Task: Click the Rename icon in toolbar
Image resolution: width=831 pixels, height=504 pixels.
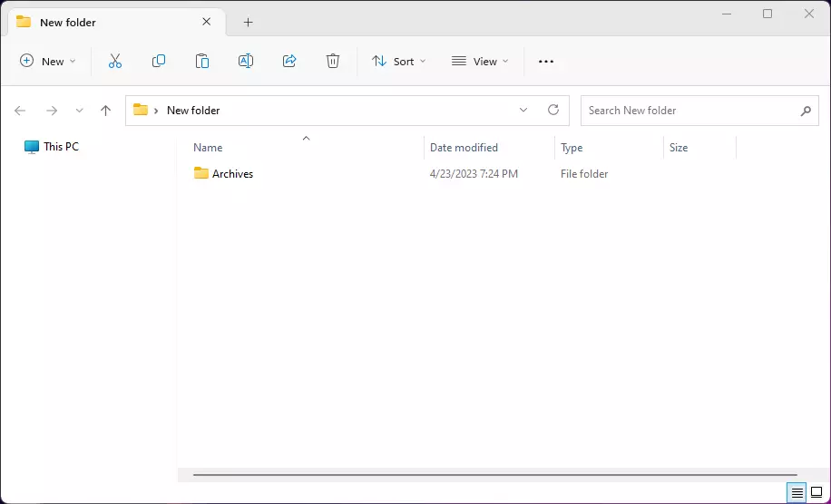Action: click(x=246, y=61)
